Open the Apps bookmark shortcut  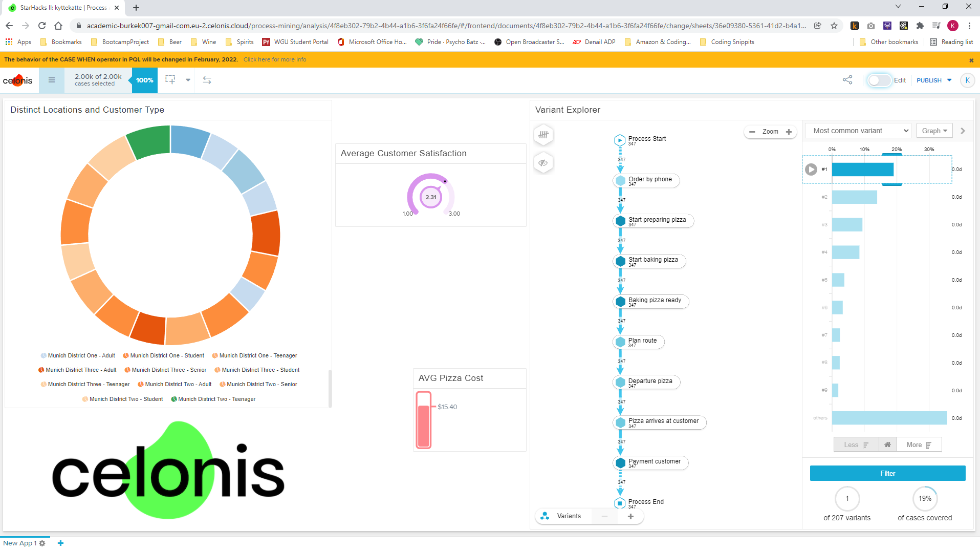18,42
